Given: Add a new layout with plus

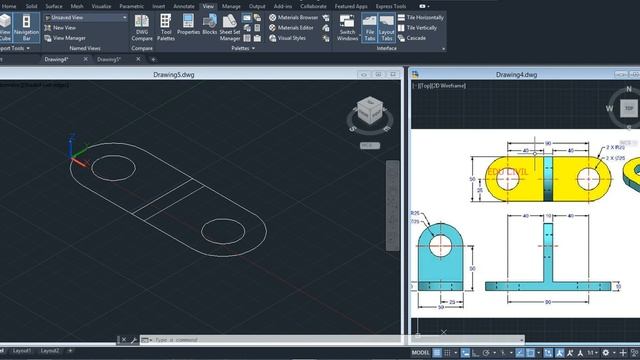Looking at the screenshot, I should 70,351.
